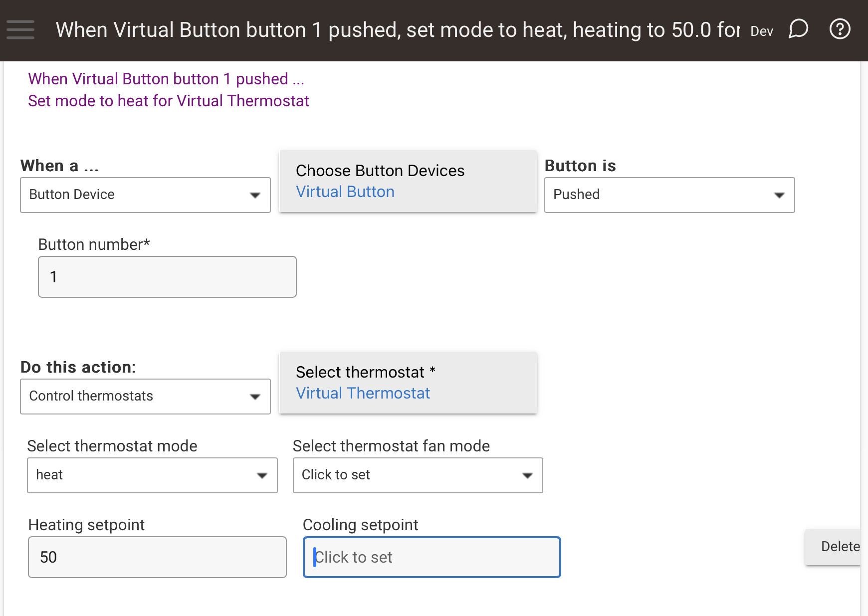This screenshot has width=868, height=616.
Task: Expand the thermostat fan mode dropdown
Action: coord(418,475)
